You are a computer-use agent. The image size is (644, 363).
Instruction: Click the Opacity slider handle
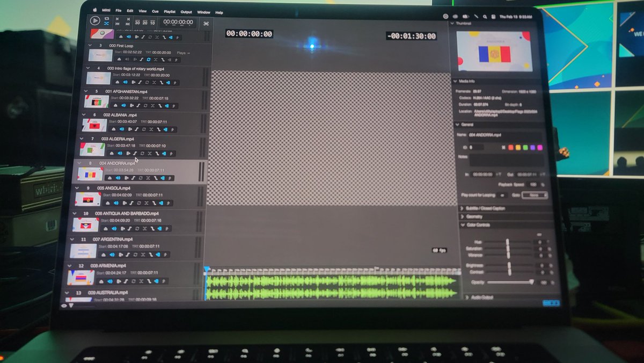[x=532, y=281]
